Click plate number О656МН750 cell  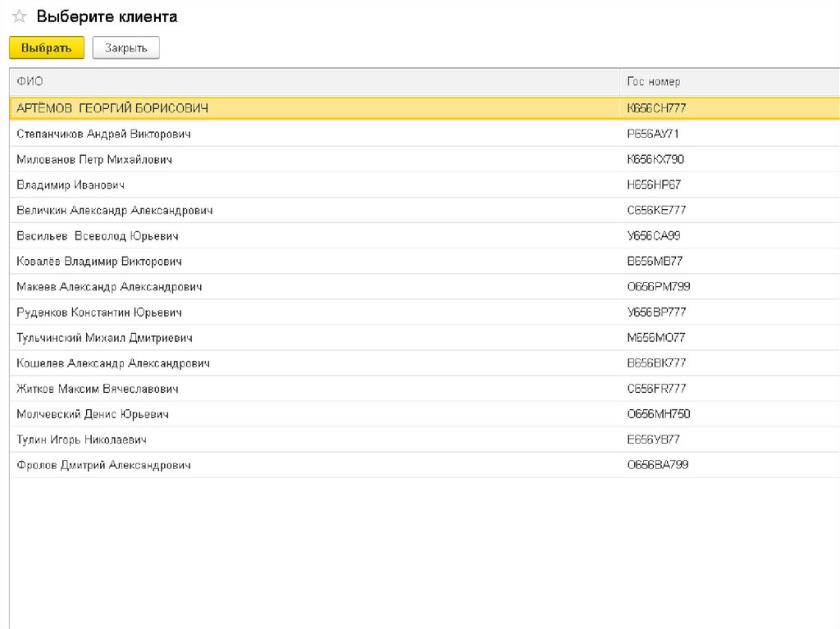[x=658, y=414]
